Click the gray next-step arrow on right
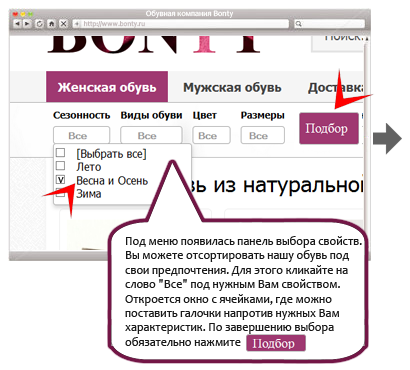The image size is (410, 370). click(x=387, y=138)
